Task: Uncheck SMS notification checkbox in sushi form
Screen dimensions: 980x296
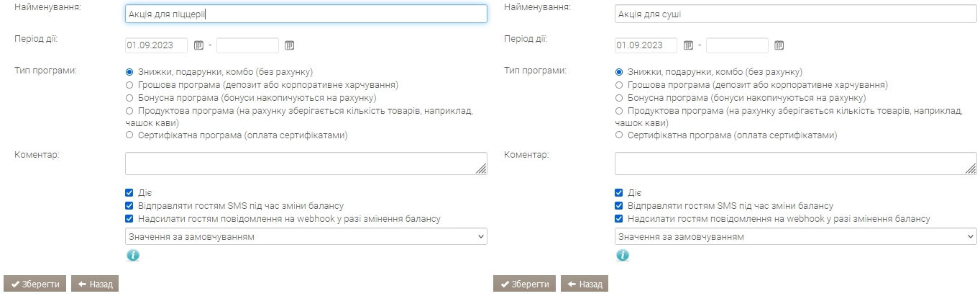Action: click(x=619, y=206)
